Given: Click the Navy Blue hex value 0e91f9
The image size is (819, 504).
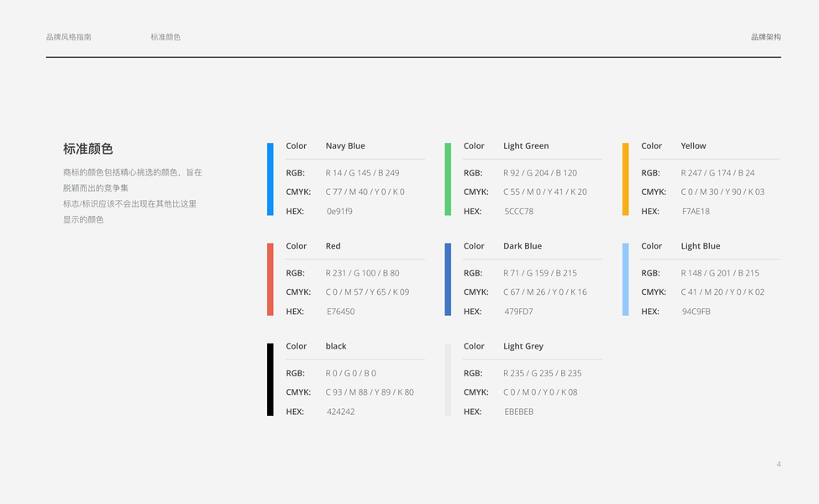Looking at the screenshot, I should coord(339,212).
